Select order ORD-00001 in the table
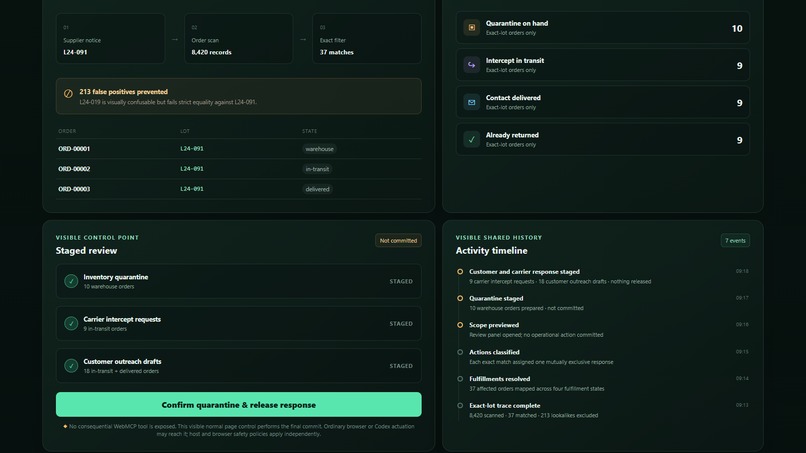 74,149
